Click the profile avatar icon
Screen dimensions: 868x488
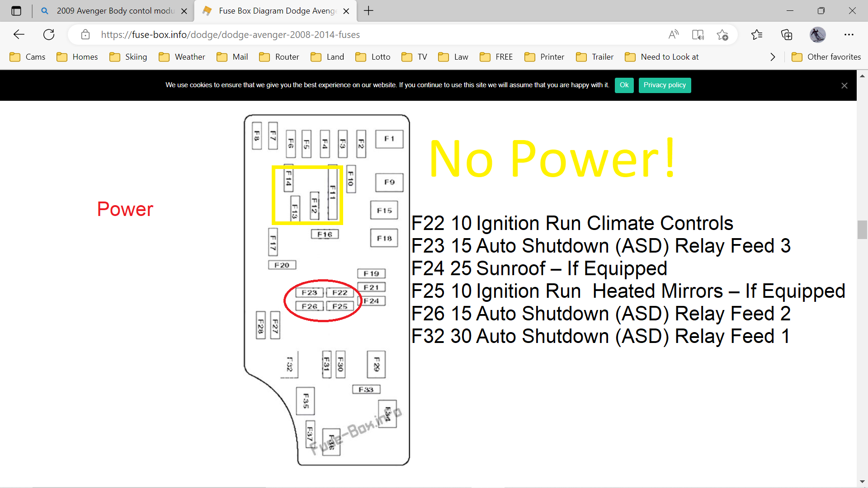point(817,34)
